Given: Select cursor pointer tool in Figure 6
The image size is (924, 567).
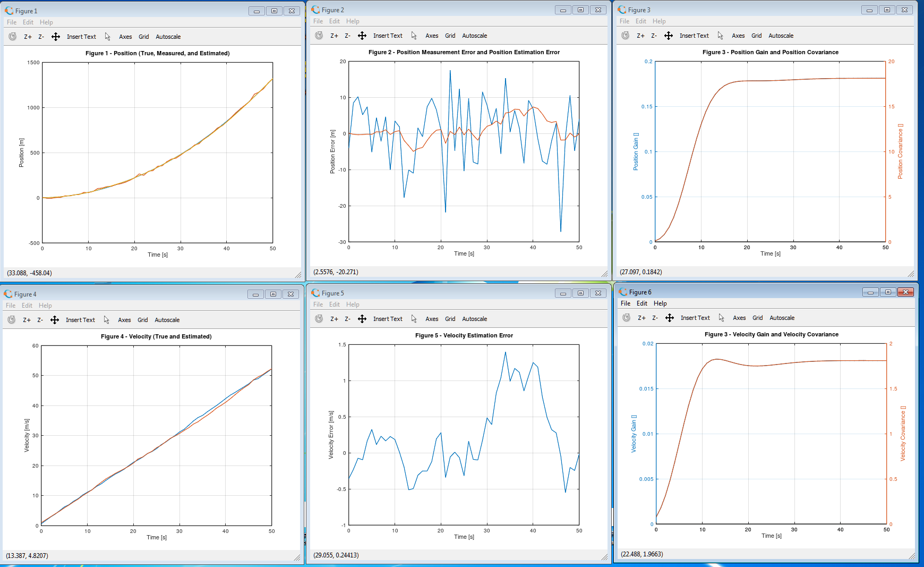Looking at the screenshot, I should pyautogui.click(x=721, y=318).
